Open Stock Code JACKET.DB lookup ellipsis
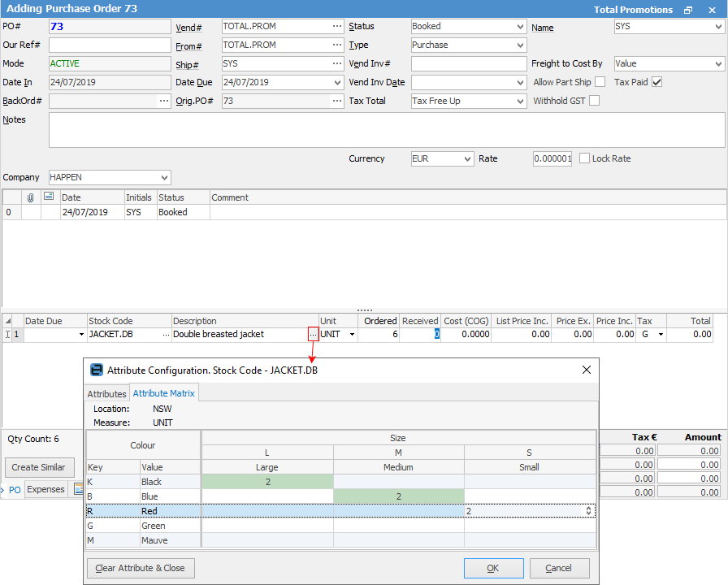The height and width of the screenshot is (585, 728). pyautogui.click(x=166, y=334)
